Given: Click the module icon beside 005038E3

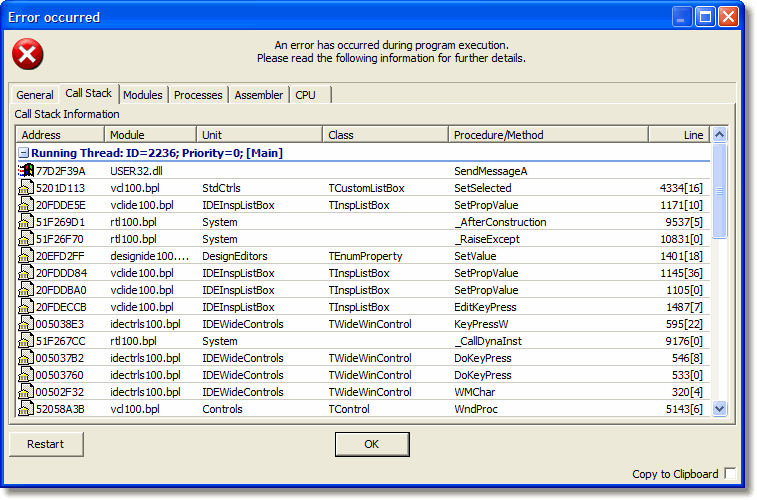Looking at the screenshot, I should tap(26, 324).
